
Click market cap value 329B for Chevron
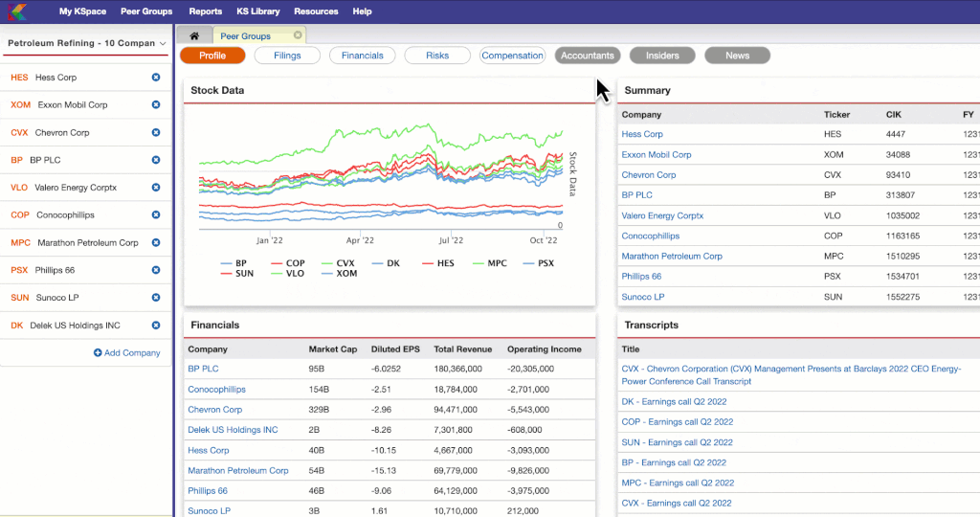319,410
